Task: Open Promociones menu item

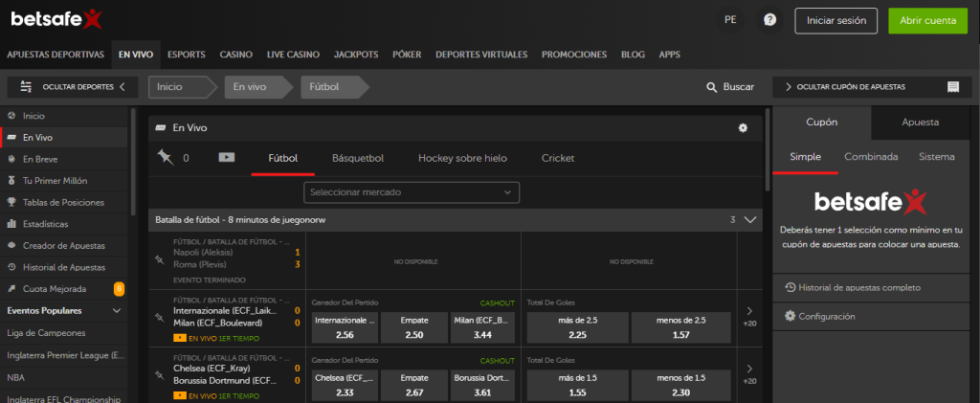Action: 574,55
